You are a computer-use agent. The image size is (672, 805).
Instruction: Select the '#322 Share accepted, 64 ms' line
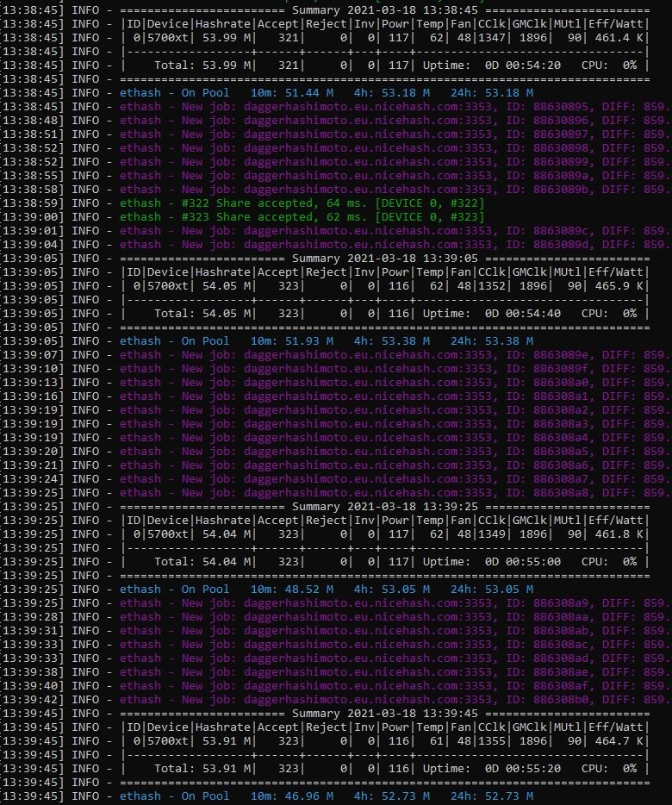[302, 203]
